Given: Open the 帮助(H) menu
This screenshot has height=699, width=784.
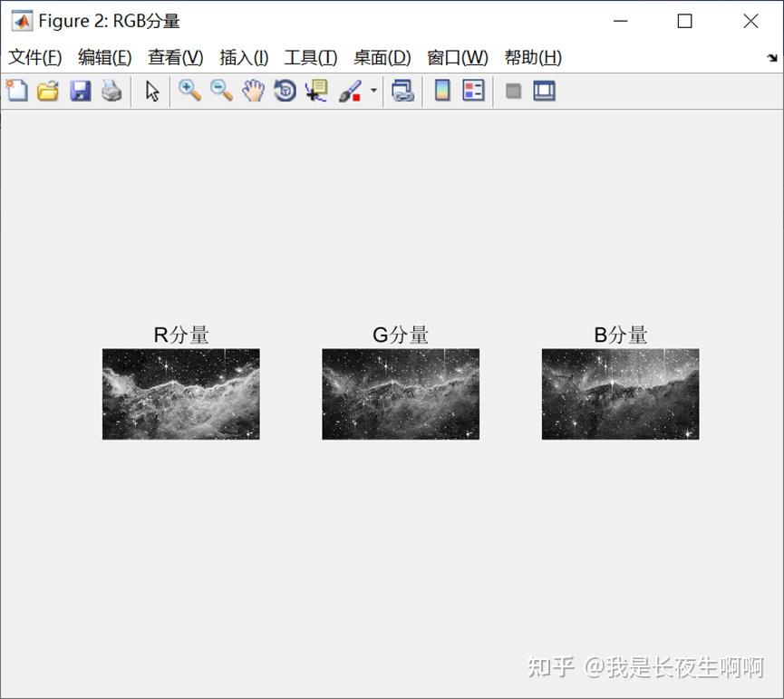Looking at the screenshot, I should (x=533, y=57).
